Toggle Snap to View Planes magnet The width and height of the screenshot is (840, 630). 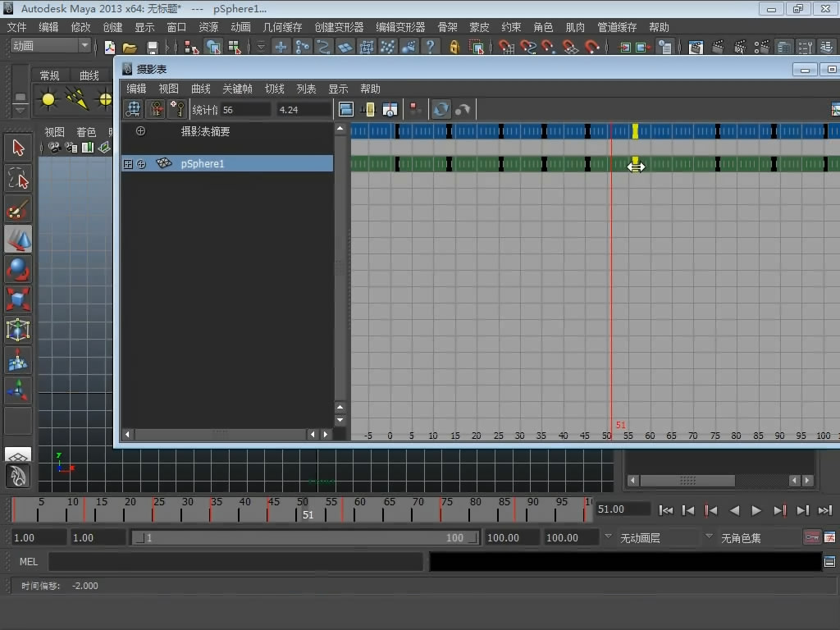pos(571,47)
